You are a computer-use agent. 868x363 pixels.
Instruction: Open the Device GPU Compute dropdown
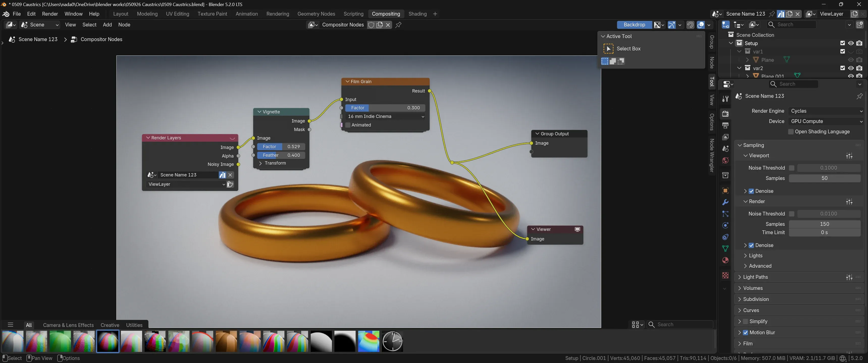(826, 122)
